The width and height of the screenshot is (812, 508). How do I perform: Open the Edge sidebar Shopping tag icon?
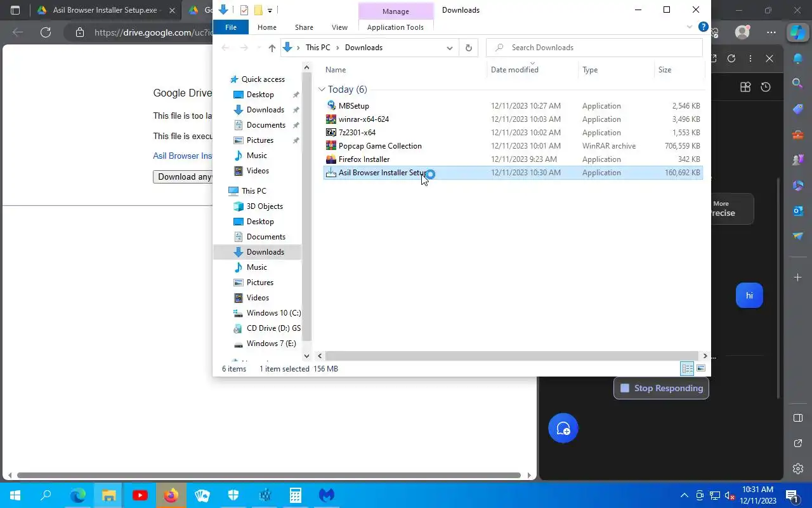pos(798,109)
